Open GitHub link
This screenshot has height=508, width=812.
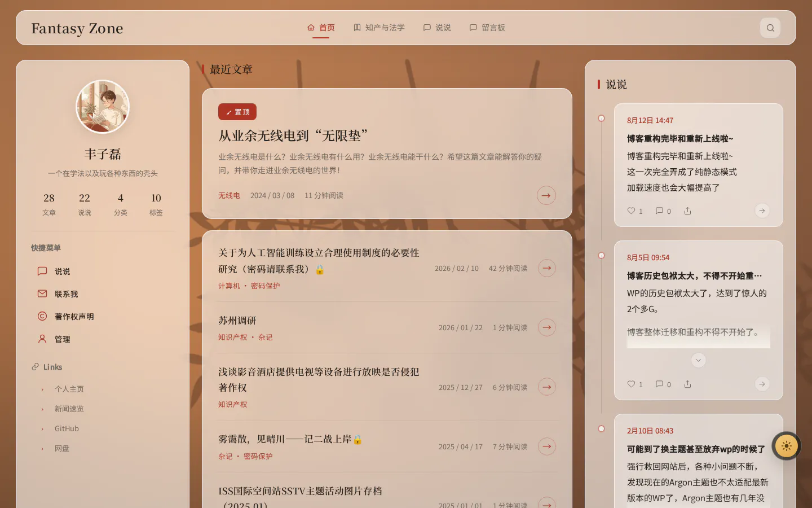[x=67, y=428]
